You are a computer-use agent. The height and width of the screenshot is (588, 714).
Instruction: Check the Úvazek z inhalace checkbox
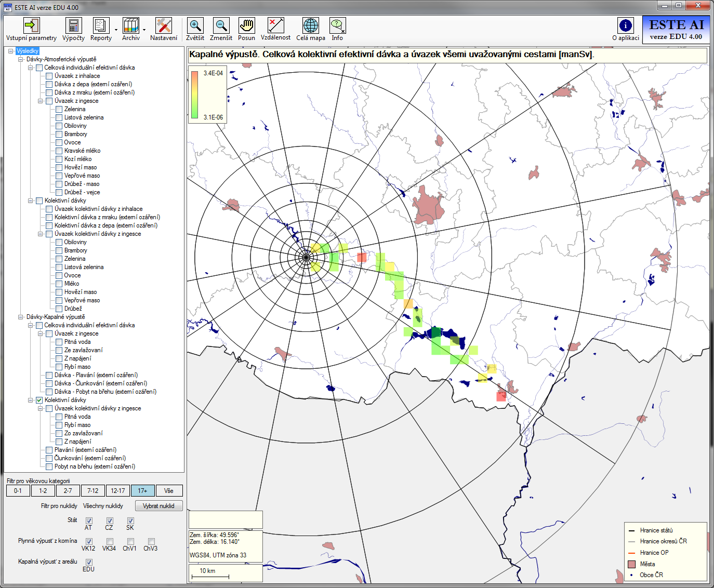49,76
